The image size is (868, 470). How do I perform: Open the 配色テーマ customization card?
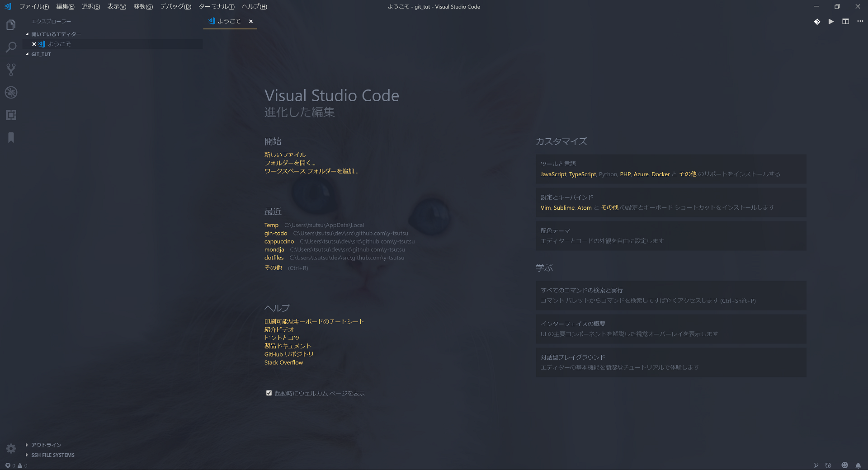671,235
